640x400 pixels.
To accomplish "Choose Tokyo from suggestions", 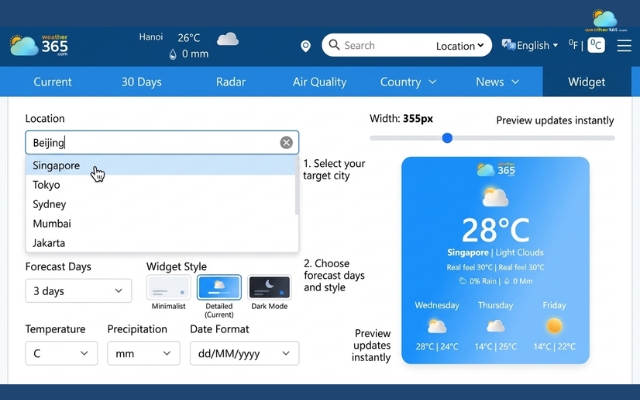I will point(161,185).
